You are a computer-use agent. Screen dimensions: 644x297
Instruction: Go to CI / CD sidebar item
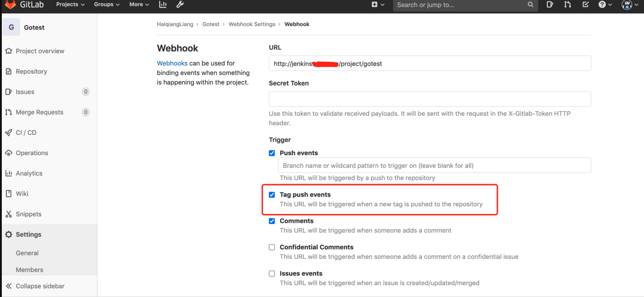(26, 133)
